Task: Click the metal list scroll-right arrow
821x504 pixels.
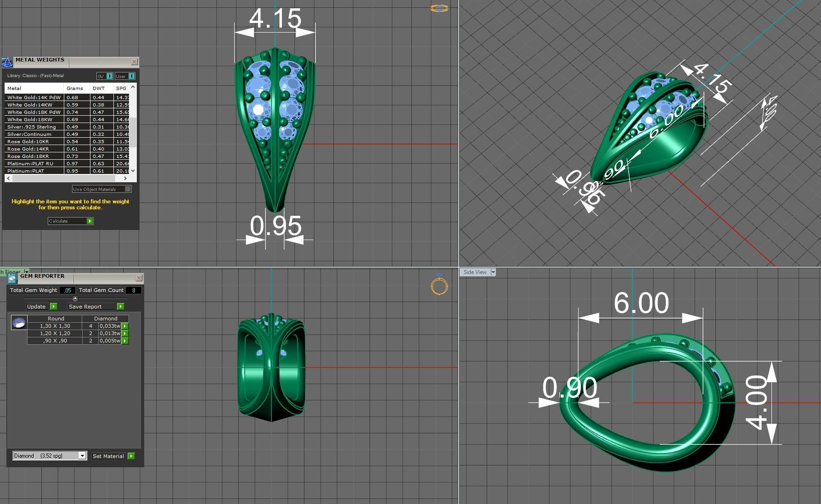Action: click(x=125, y=178)
